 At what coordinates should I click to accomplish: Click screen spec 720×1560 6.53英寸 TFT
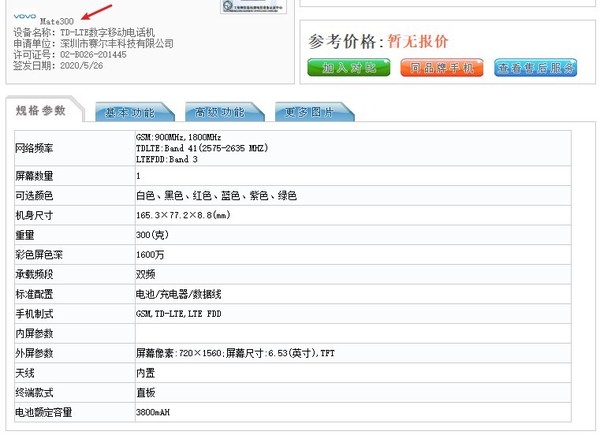pos(235,353)
